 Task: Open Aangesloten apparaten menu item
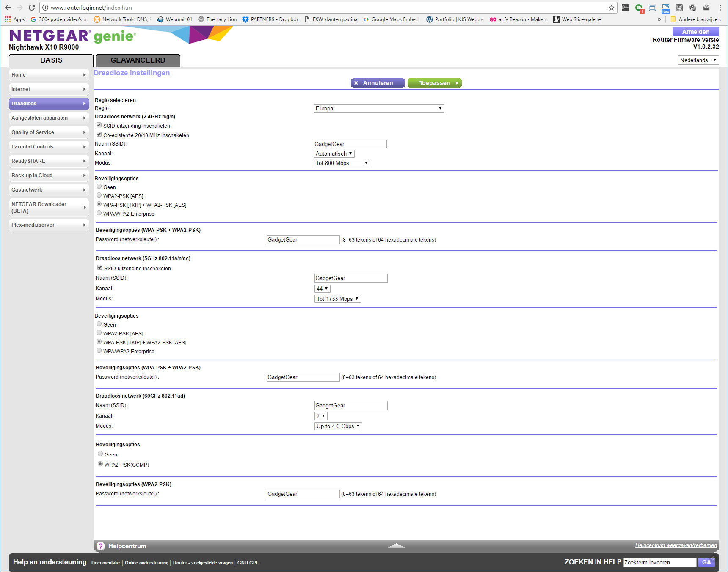[x=49, y=118]
